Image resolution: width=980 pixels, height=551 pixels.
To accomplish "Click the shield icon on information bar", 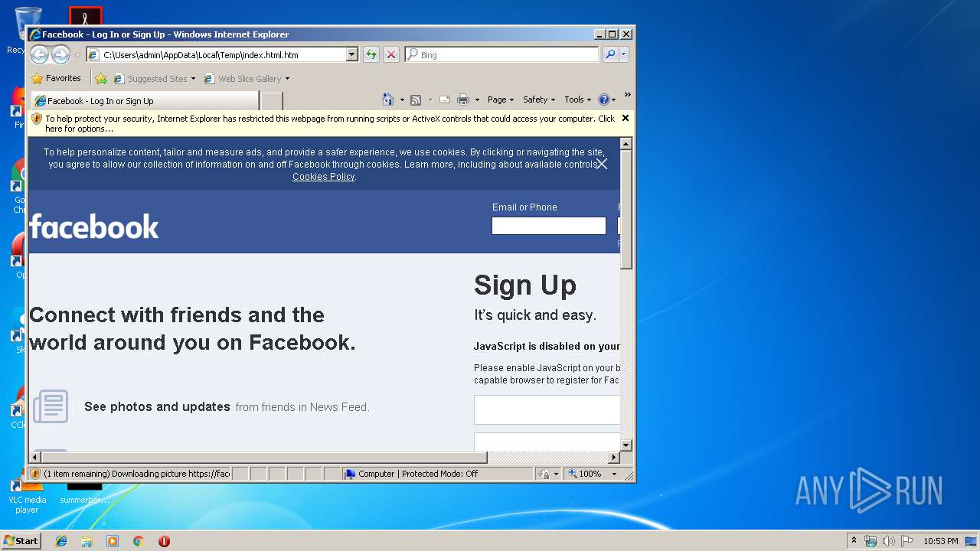I will tap(37, 119).
